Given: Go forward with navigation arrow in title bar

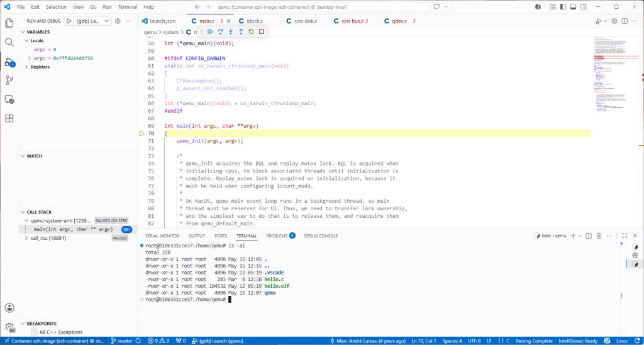Looking at the screenshot, I should pyautogui.click(x=208, y=6).
